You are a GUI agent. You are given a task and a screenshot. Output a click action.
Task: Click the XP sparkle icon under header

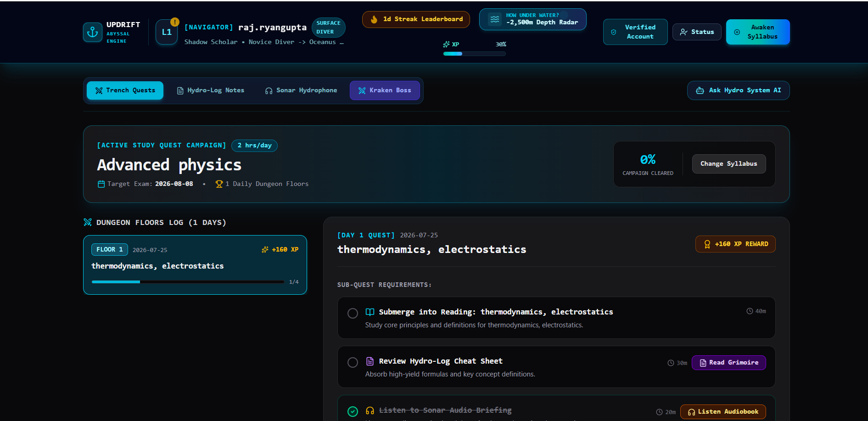click(x=446, y=45)
